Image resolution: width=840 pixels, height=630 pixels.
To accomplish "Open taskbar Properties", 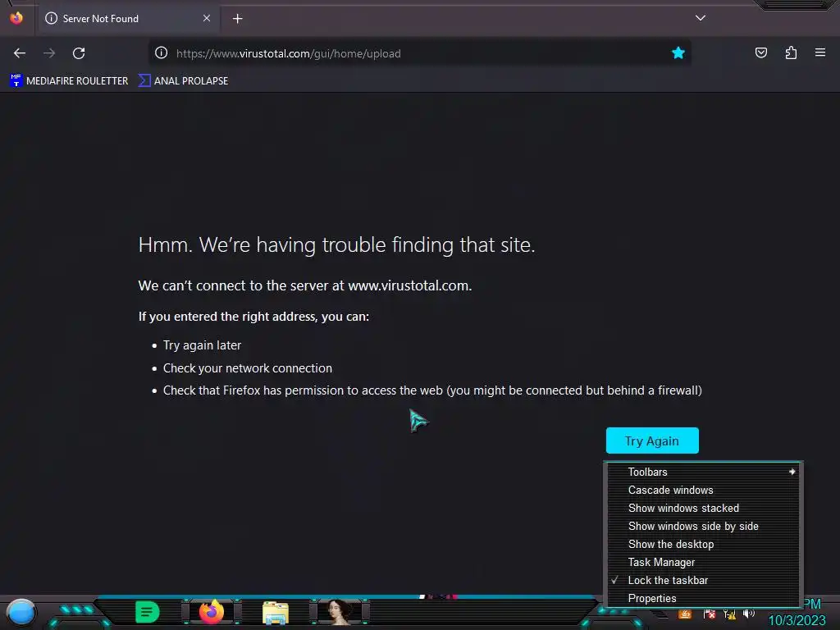I will pyautogui.click(x=703, y=598).
